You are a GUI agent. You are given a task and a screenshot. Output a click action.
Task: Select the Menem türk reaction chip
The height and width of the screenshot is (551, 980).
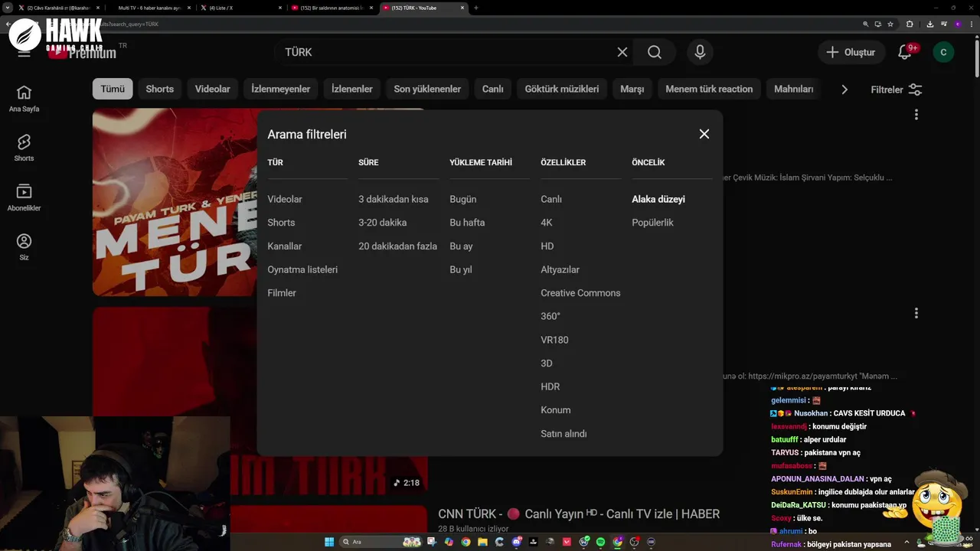pos(709,89)
